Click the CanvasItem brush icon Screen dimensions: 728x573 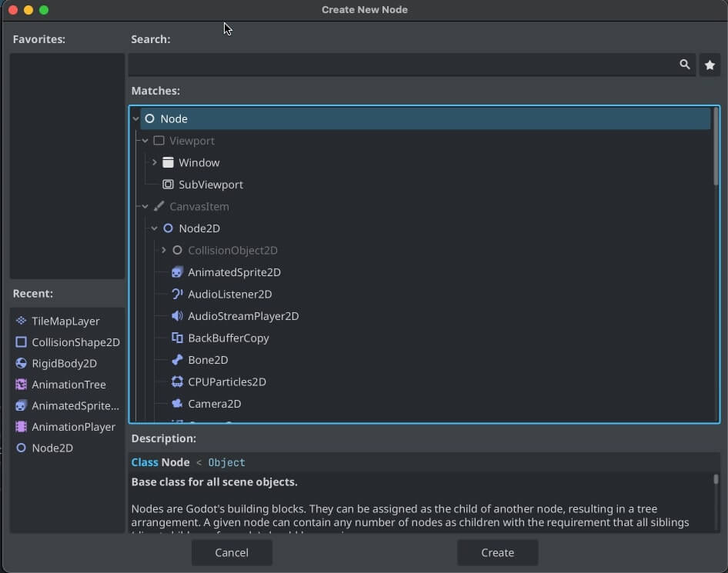(x=159, y=206)
